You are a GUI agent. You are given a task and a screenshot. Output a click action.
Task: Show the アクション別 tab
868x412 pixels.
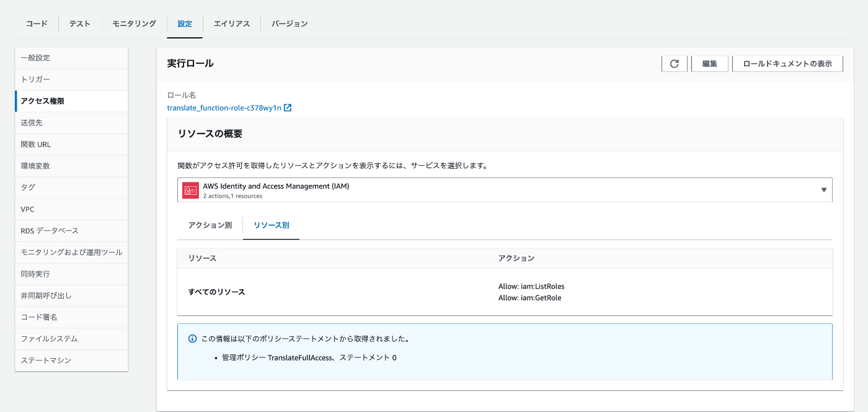coord(210,226)
